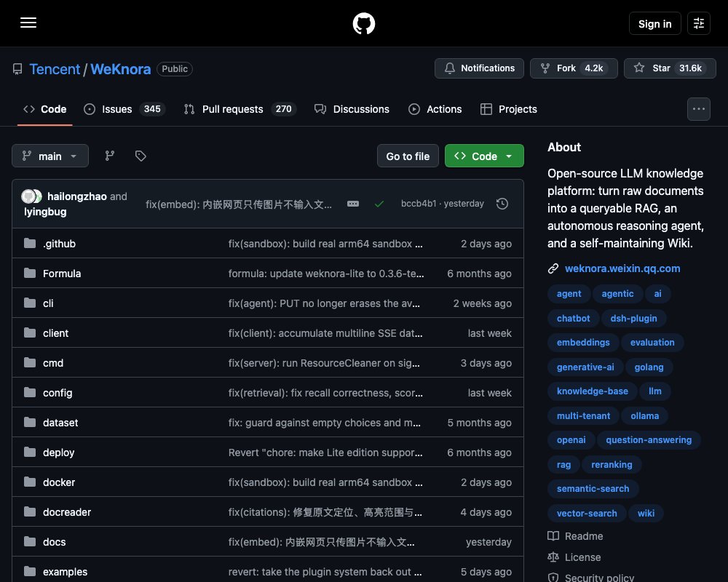
Task: Open the Projects tab
Action: tap(509, 109)
